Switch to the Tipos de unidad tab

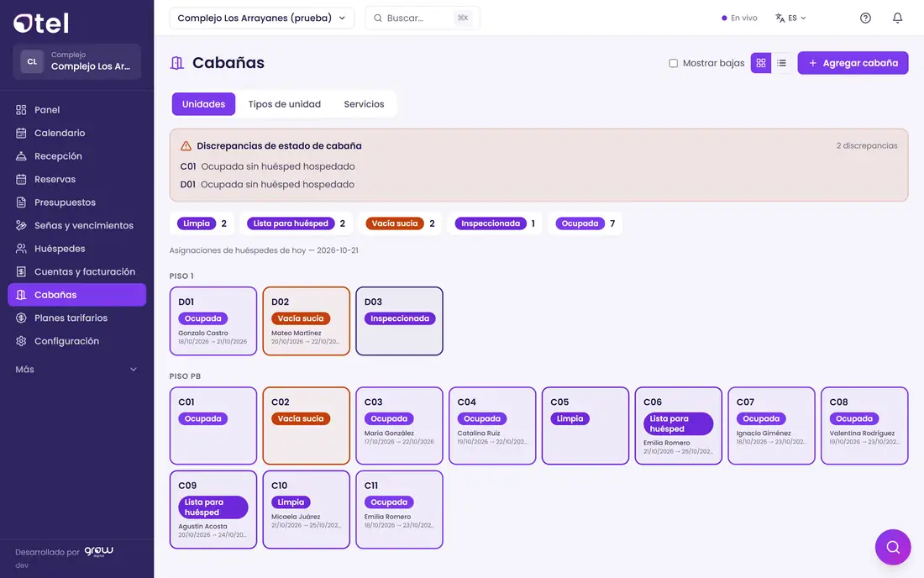tap(285, 104)
